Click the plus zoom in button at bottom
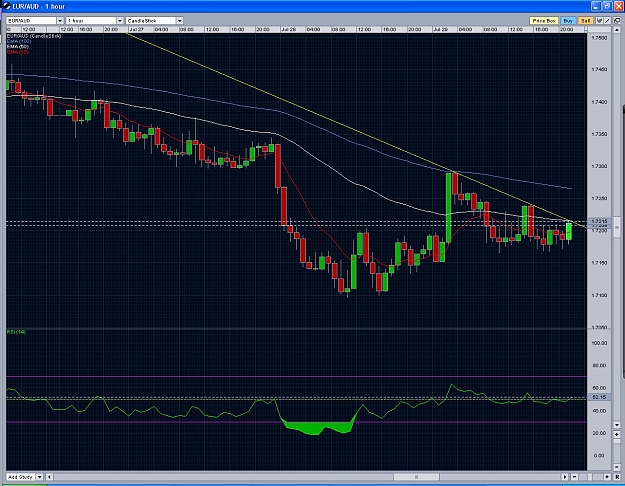The height and width of the screenshot is (486, 625). [607, 477]
